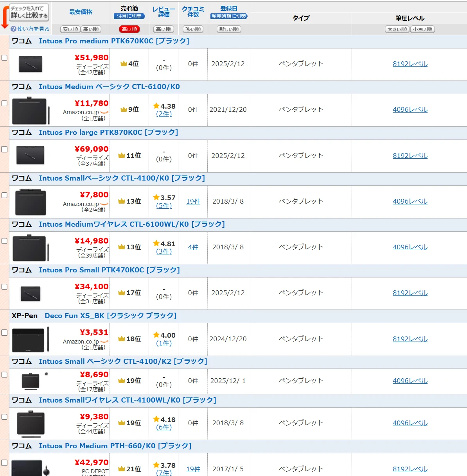Check the Intuos Pro large PTK870K0C checkbox

pyautogui.click(x=4, y=149)
